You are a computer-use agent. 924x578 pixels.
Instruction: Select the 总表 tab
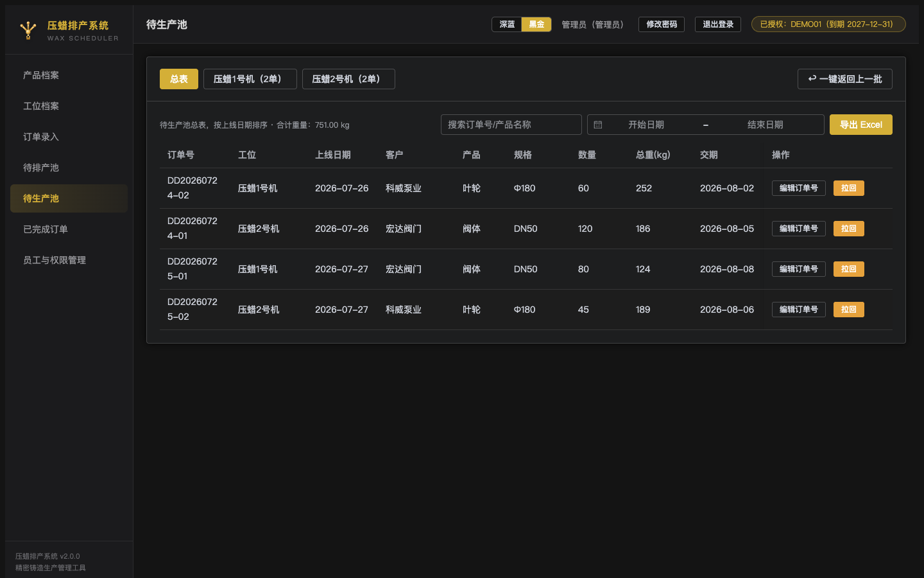click(x=179, y=79)
